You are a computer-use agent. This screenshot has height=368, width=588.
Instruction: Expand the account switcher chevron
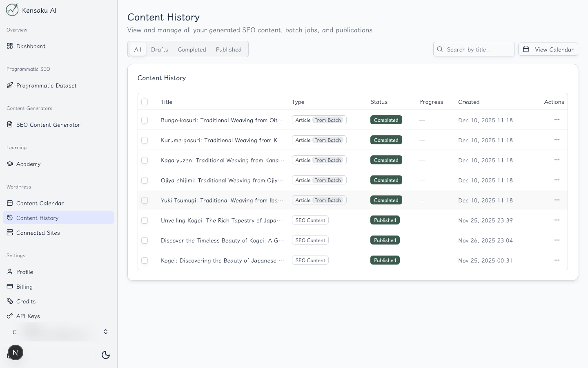[106, 332]
